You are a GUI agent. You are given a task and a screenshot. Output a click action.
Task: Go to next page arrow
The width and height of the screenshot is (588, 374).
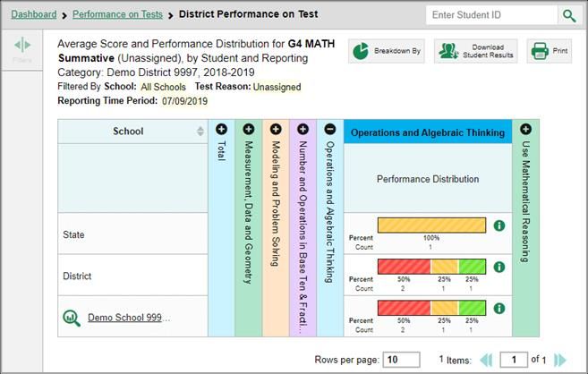point(560,361)
